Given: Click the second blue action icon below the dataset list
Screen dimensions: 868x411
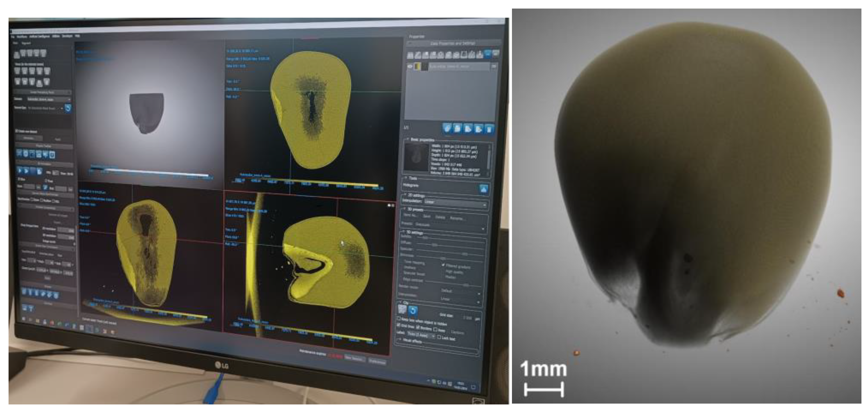Looking at the screenshot, I should (x=458, y=128).
